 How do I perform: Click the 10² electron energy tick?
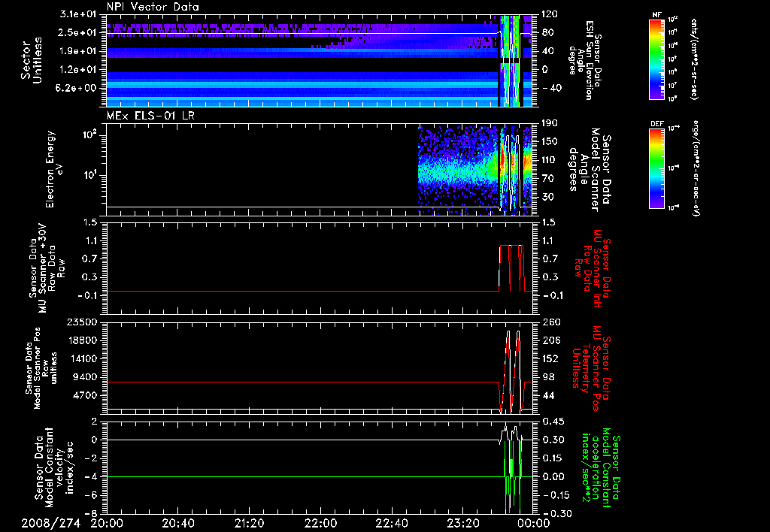[x=89, y=135]
